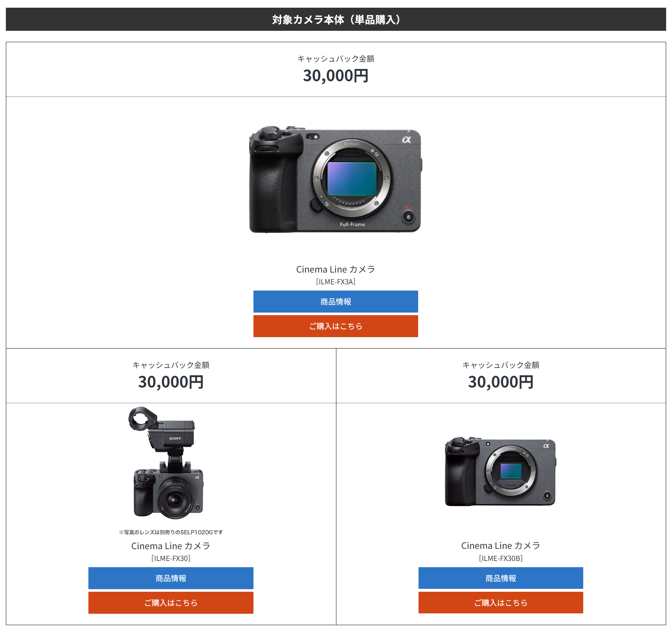
Task: Select the ILME-FX30 model label
Action: coord(171,558)
